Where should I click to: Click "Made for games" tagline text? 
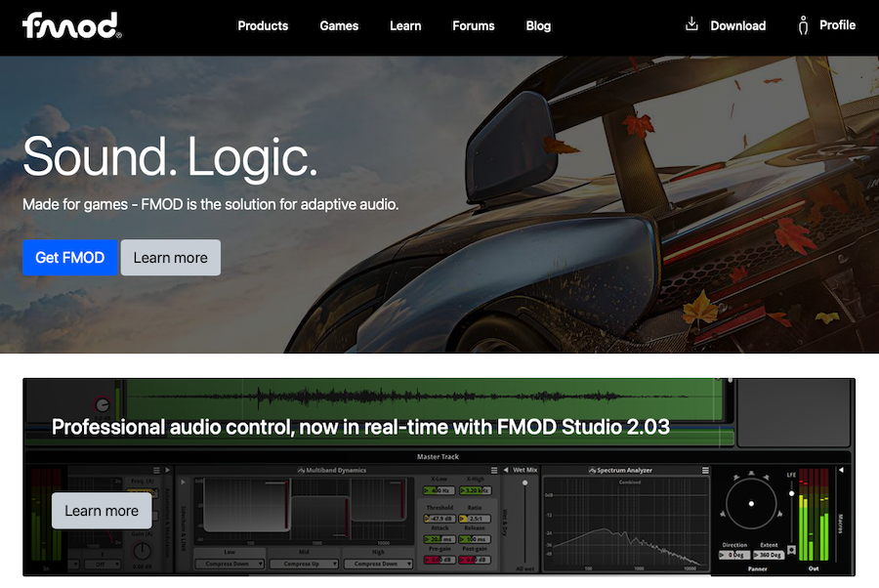210,204
